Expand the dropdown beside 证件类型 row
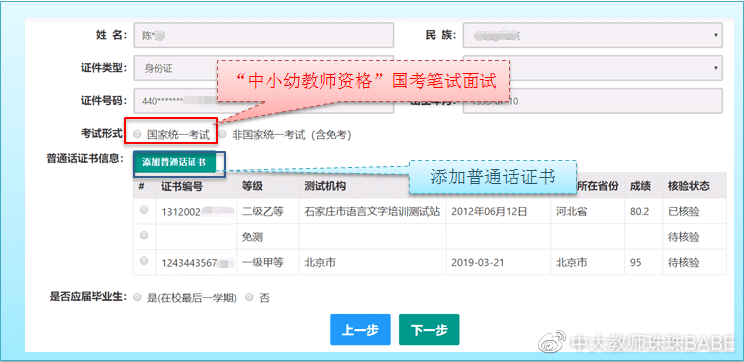The height and width of the screenshot is (362, 744). [x=593, y=68]
